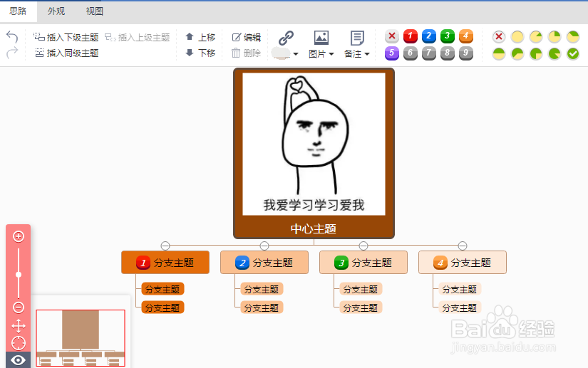The width and height of the screenshot is (588, 368).
Task: Move topic down with 下移
Action: coord(200,53)
